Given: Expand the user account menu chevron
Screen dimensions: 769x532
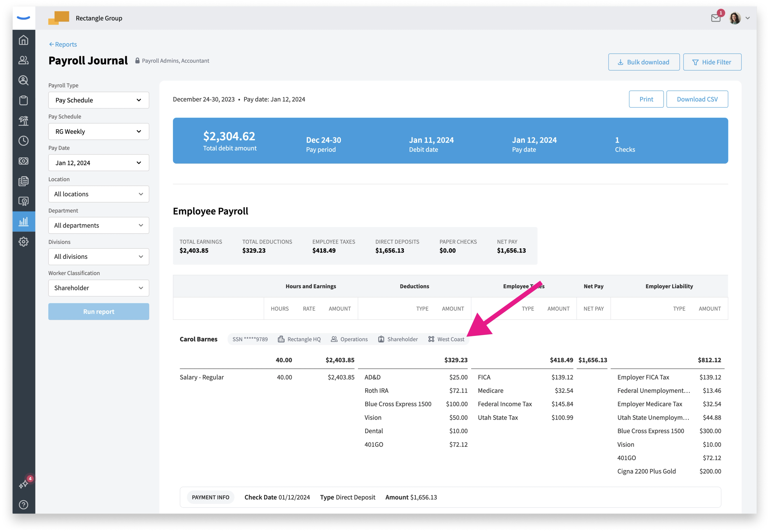Looking at the screenshot, I should click(x=748, y=18).
